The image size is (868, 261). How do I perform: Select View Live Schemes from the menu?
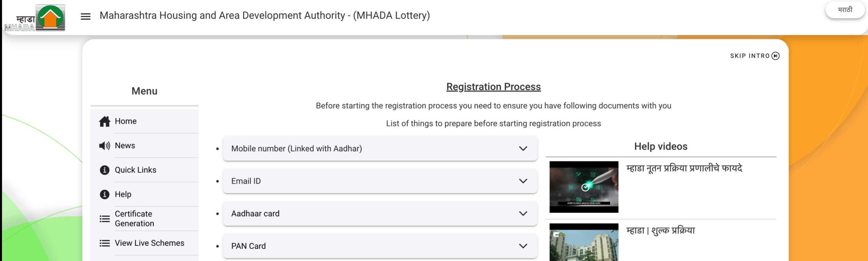149,243
